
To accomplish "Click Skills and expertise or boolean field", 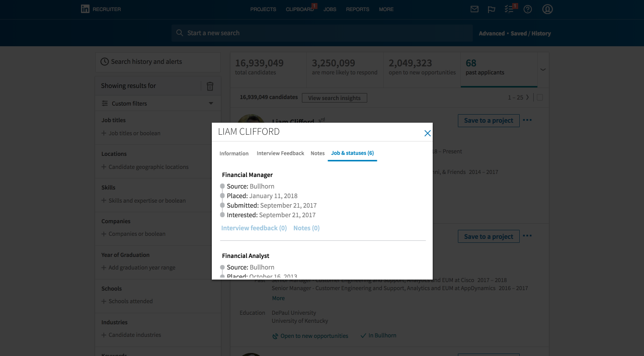I will pos(147,201).
